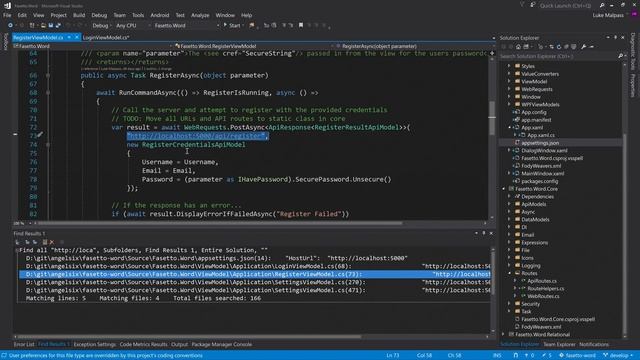The height and width of the screenshot is (360, 640).
Task: Click the develop branch in status bar
Action: coord(617,356)
